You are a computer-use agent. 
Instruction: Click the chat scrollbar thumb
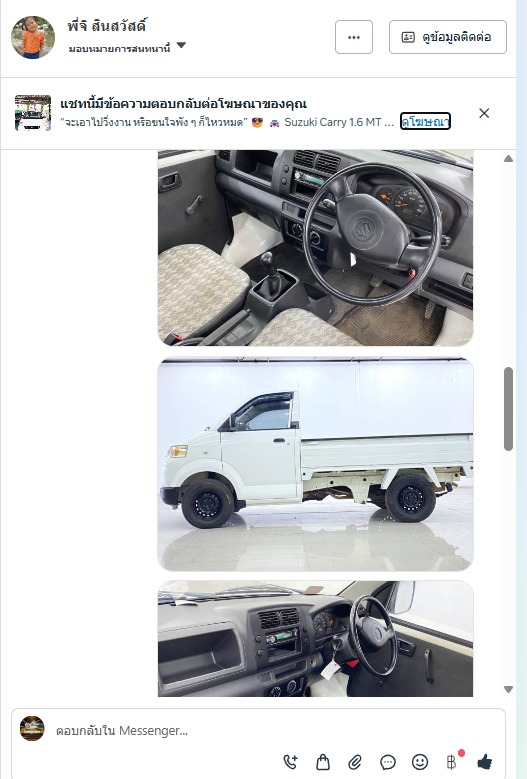pos(508,409)
